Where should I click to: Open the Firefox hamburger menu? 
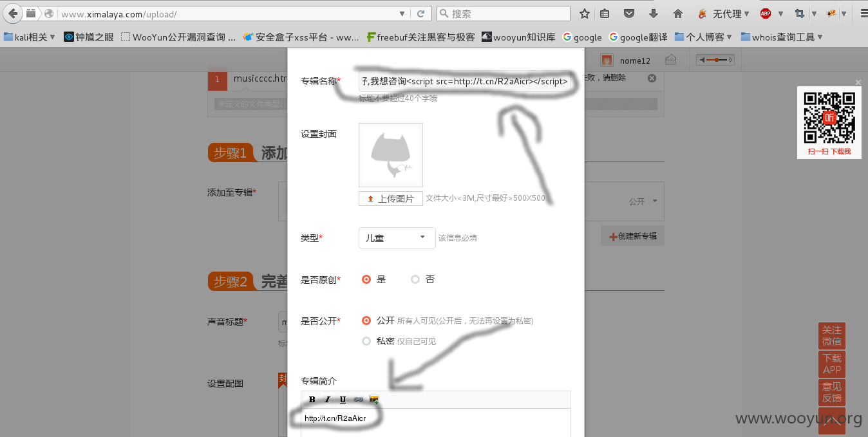pyautogui.click(x=863, y=14)
